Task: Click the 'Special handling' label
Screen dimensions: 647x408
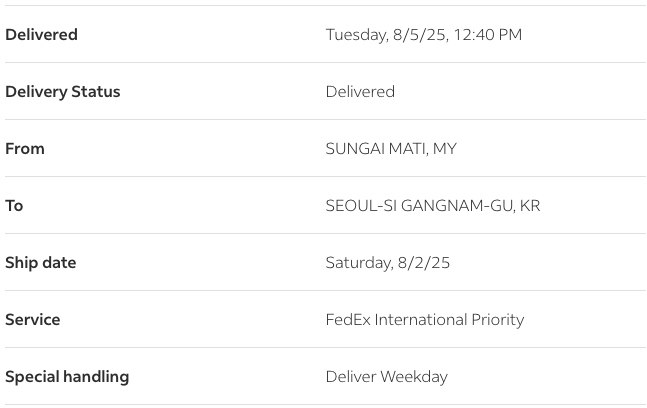Action: pos(67,377)
